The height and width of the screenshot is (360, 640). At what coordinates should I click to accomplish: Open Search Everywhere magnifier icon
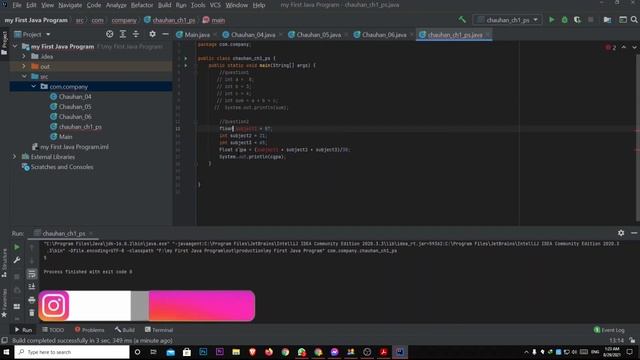[x=634, y=20]
